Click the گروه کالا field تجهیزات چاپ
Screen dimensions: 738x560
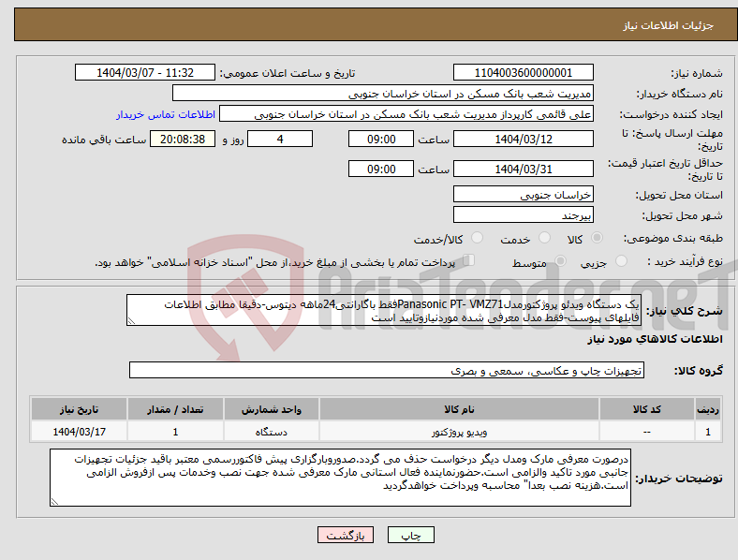pyautogui.click(x=387, y=370)
